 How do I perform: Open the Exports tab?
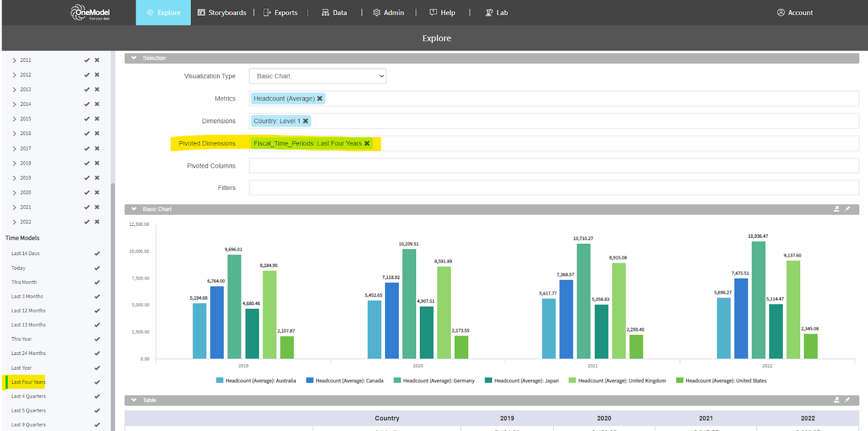click(x=280, y=12)
